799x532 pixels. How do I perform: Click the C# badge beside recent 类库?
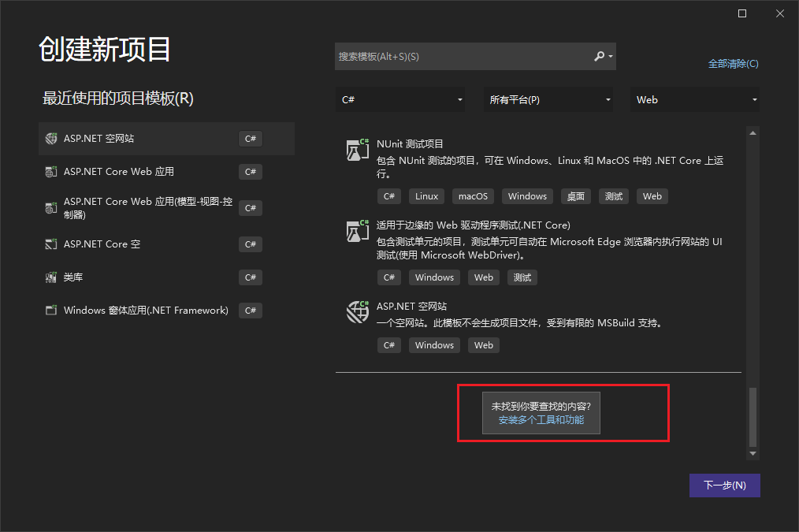[251, 277]
